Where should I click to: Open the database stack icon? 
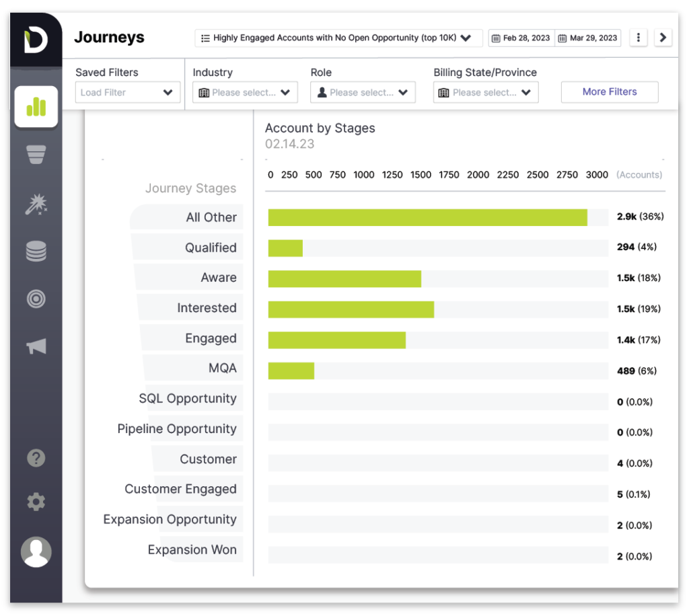[36, 251]
